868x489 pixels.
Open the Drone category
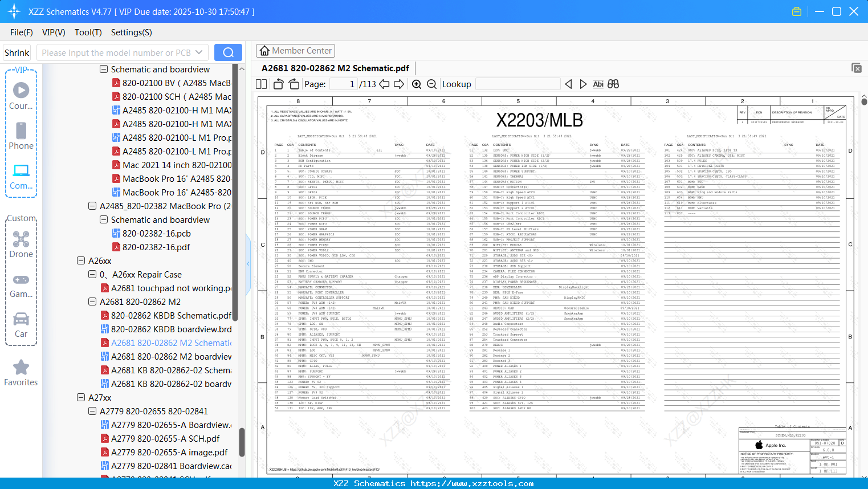[21, 244]
